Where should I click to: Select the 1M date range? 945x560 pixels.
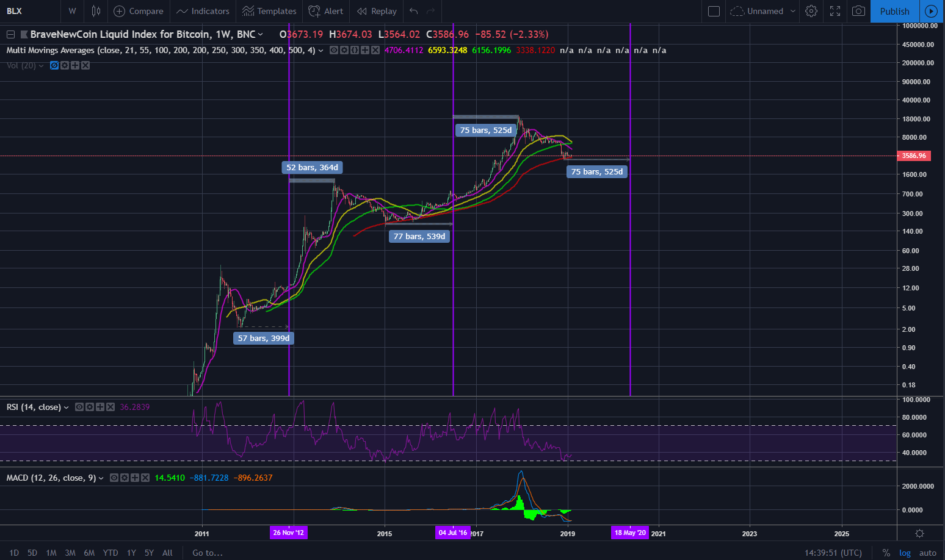[x=51, y=553]
